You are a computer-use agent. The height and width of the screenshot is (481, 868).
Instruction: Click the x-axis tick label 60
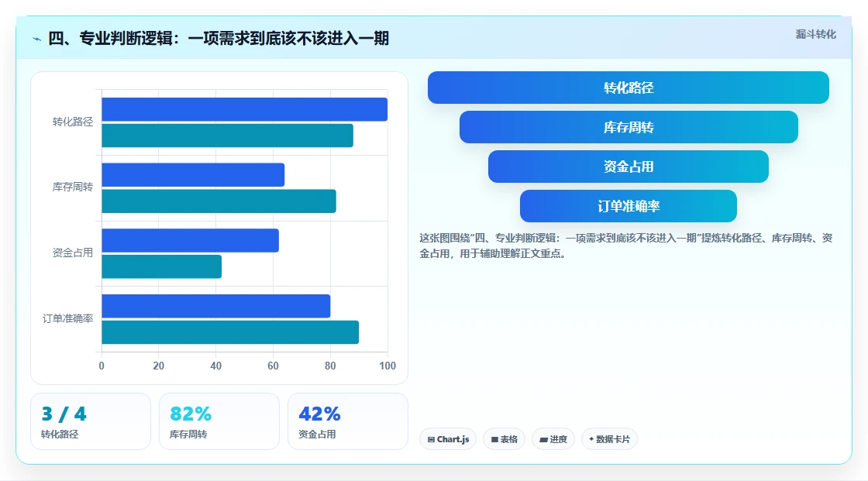273,366
